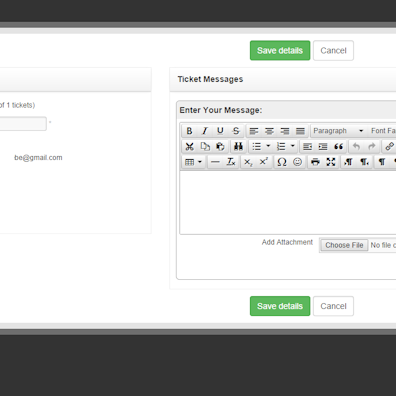Toggle bold formatting in message editor
Viewport: 396px width, 396px height.
click(x=189, y=131)
